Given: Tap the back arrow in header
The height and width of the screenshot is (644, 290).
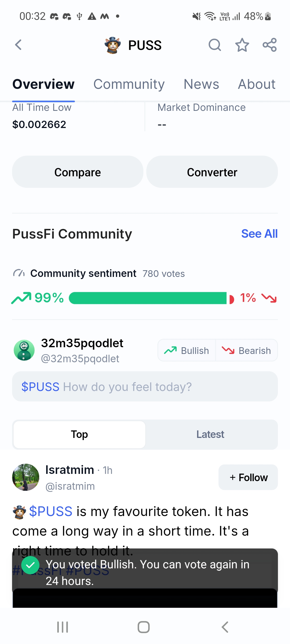Looking at the screenshot, I should point(18,45).
